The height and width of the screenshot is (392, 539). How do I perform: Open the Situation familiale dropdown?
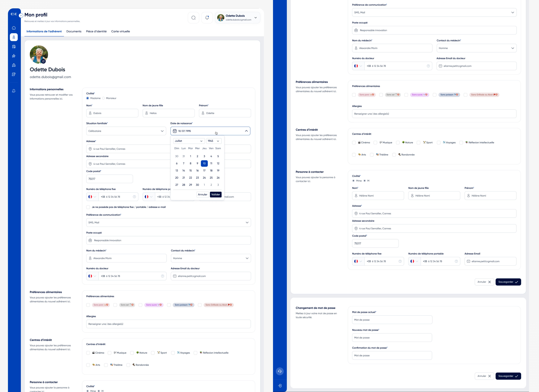(126, 131)
